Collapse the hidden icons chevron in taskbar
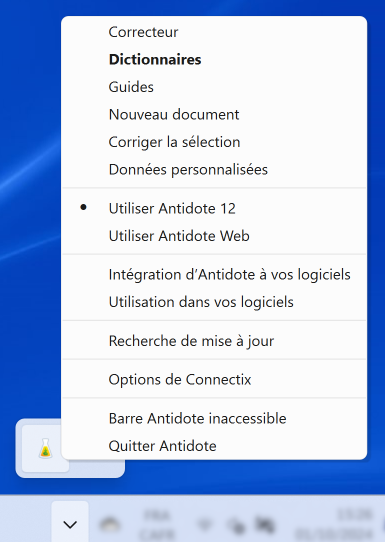Screen dimensions: 385x542 (x=70, y=524)
